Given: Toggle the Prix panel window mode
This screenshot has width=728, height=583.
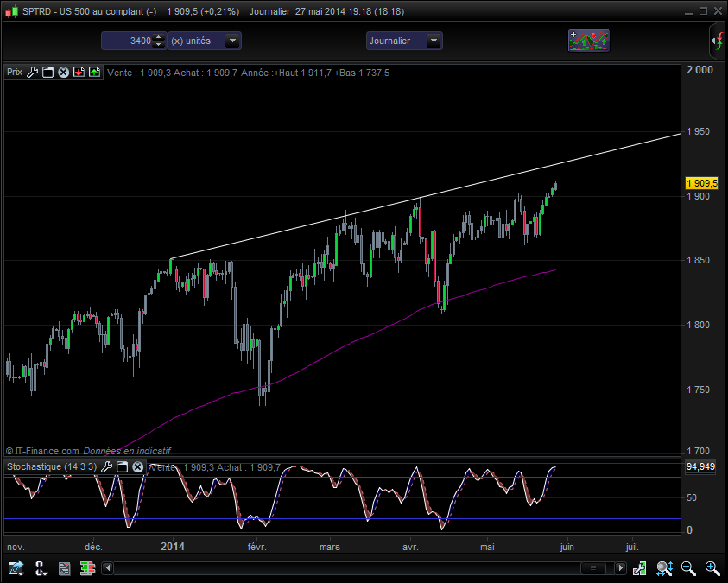Looking at the screenshot, I should pyautogui.click(x=47, y=72).
